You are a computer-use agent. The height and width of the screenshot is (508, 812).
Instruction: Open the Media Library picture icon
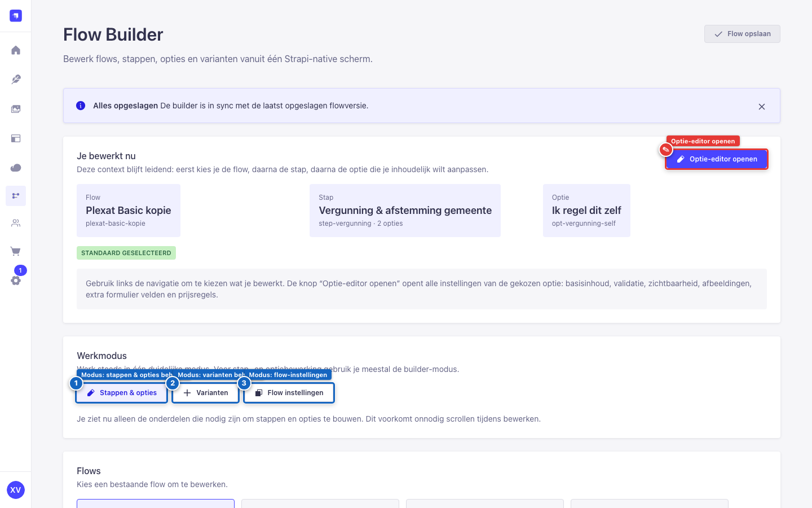click(16, 109)
